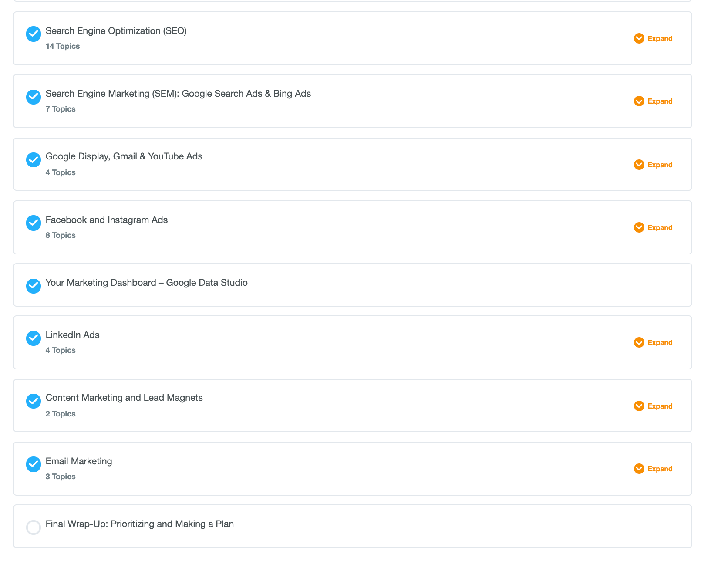Click '4 Topics' under Google Display ads
728x568 pixels.
click(61, 172)
